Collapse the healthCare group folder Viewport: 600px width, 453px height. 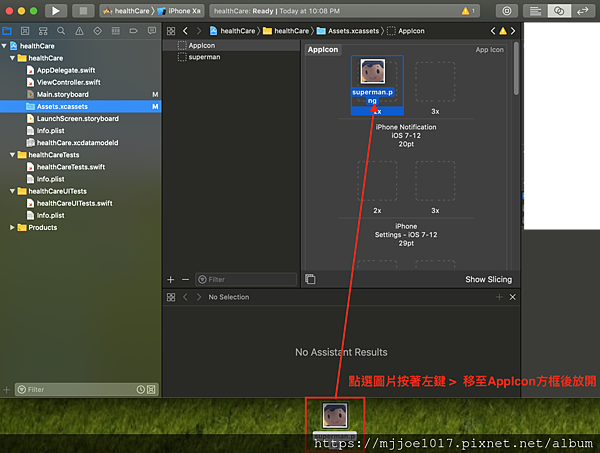coord(12,58)
